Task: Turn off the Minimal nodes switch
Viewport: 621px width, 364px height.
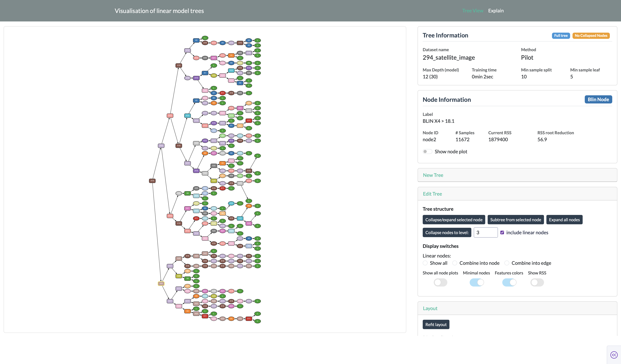Action: 477,282
